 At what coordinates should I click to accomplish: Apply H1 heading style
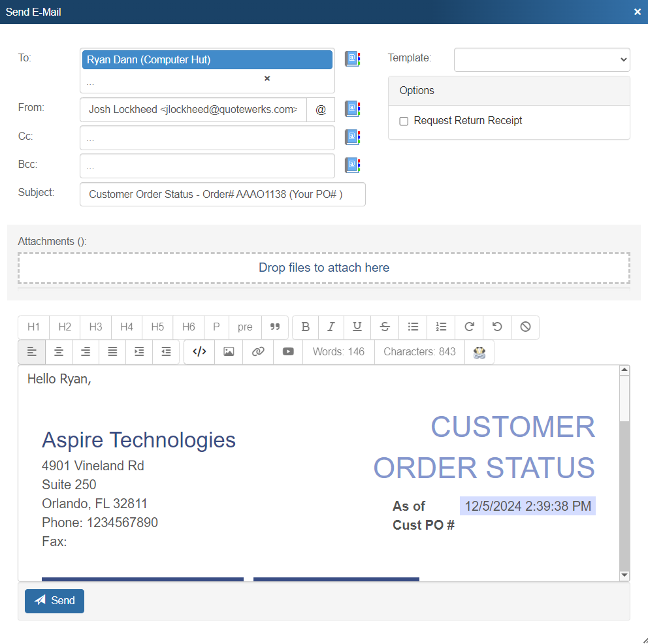click(x=33, y=327)
